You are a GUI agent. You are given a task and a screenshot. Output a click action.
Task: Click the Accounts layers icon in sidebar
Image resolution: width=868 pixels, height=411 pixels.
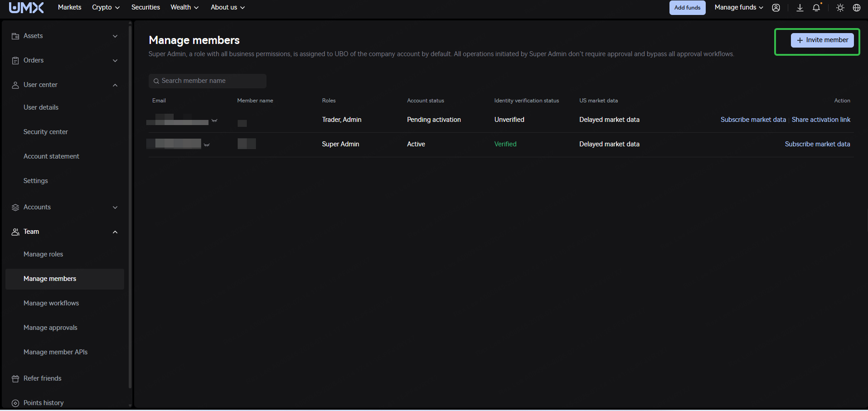[x=15, y=208]
